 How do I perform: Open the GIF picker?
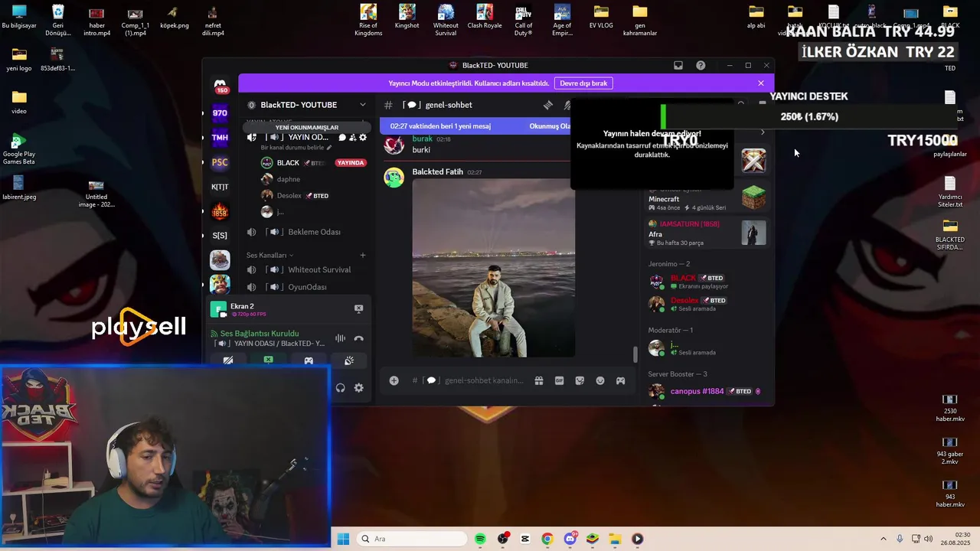pyautogui.click(x=560, y=380)
